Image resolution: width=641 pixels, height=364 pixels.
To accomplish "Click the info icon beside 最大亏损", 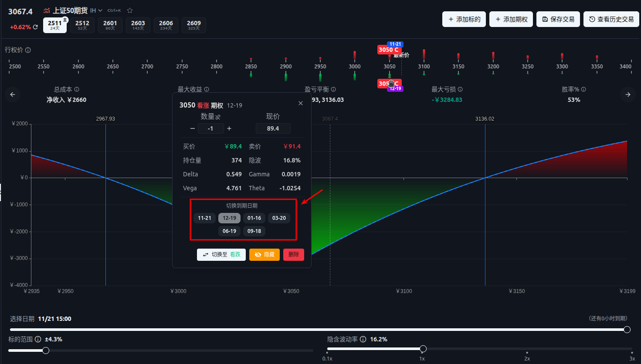I will coord(460,89).
